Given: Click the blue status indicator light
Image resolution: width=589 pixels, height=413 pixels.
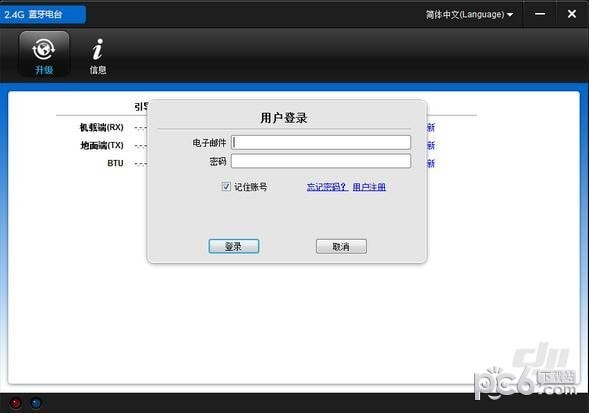Looking at the screenshot, I should [36, 403].
